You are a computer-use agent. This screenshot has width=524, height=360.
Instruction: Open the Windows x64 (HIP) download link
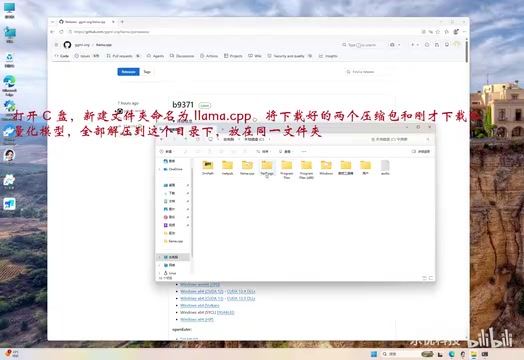tap(196, 320)
